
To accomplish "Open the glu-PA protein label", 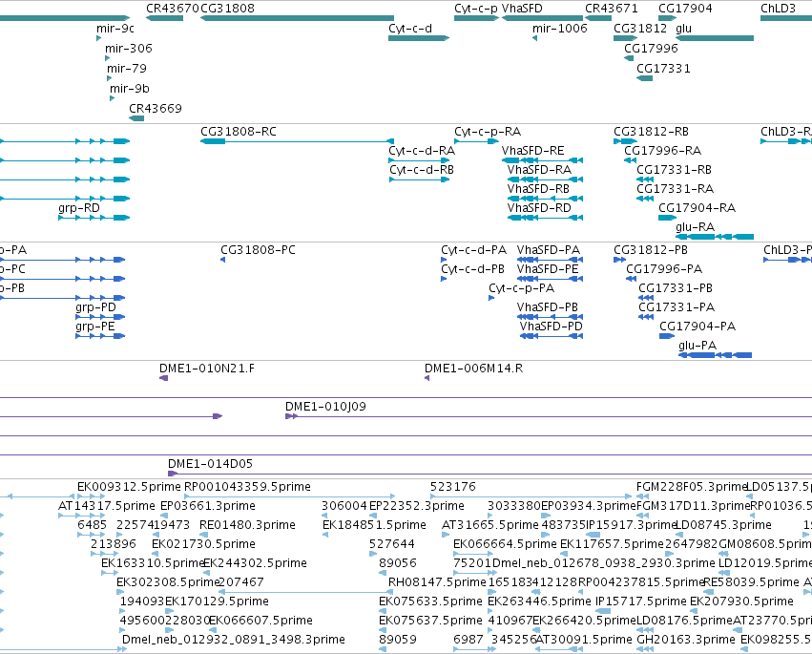I will (x=697, y=346).
